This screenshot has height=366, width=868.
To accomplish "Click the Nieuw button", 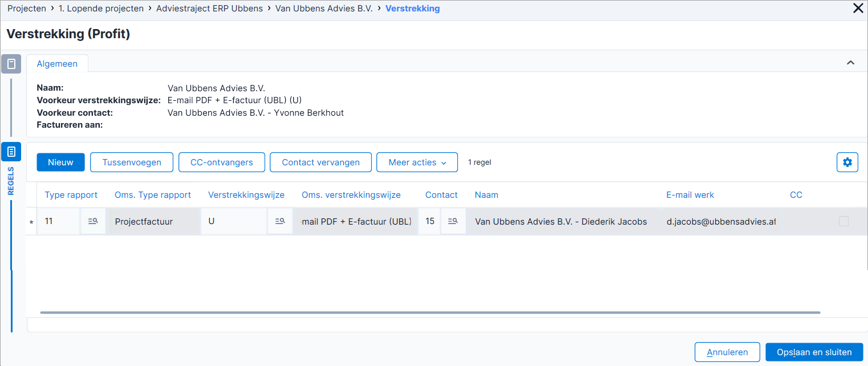I will (60, 162).
